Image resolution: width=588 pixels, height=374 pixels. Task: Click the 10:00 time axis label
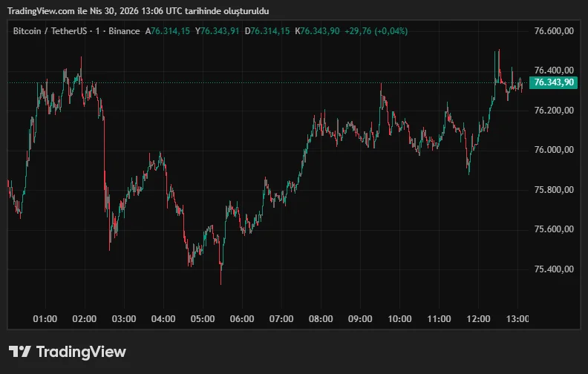click(399, 319)
